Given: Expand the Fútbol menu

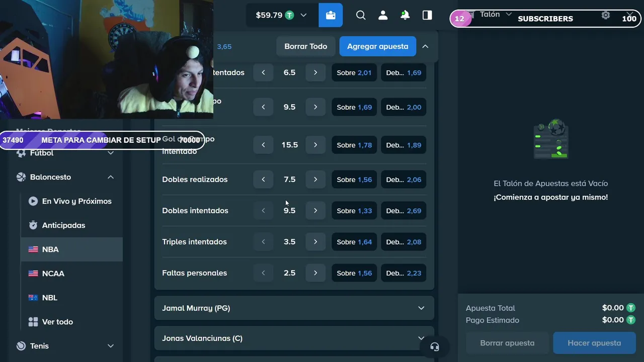Looking at the screenshot, I should (111, 153).
